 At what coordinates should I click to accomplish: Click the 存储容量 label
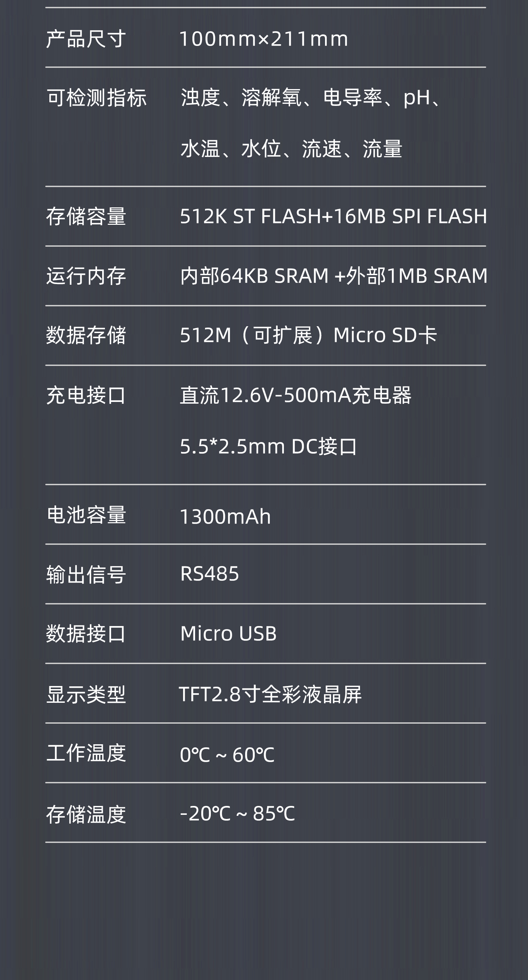click(x=86, y=216)
